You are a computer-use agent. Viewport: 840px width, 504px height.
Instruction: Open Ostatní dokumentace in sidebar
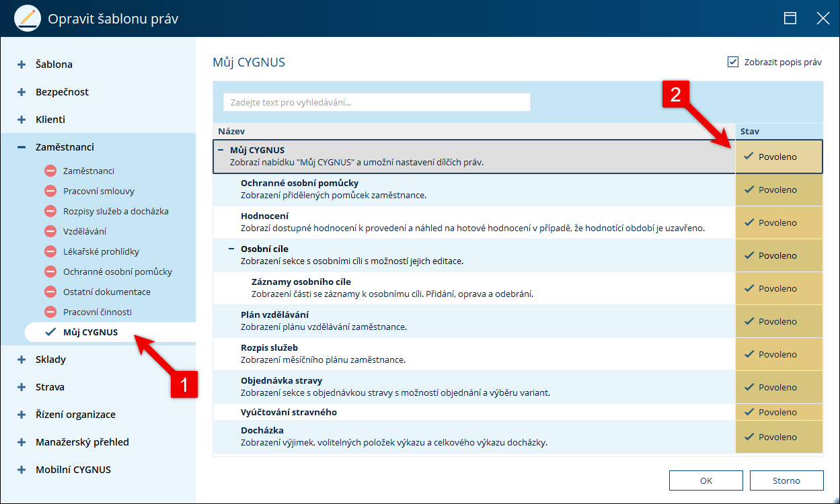pyautogui.click(x=107, y=292)
